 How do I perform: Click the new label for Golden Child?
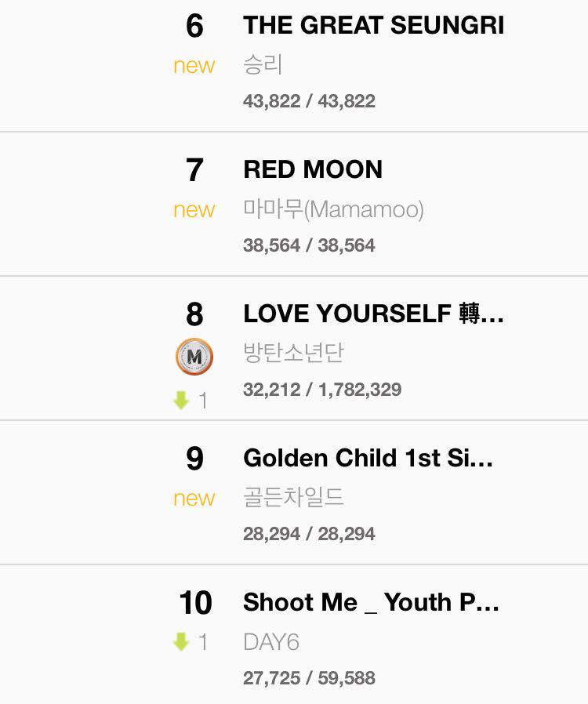pyautogui.click(x=194, y=498)
